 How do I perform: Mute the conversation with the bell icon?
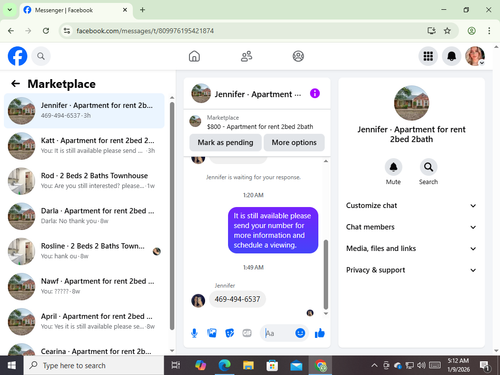click(x=393, y=167)
